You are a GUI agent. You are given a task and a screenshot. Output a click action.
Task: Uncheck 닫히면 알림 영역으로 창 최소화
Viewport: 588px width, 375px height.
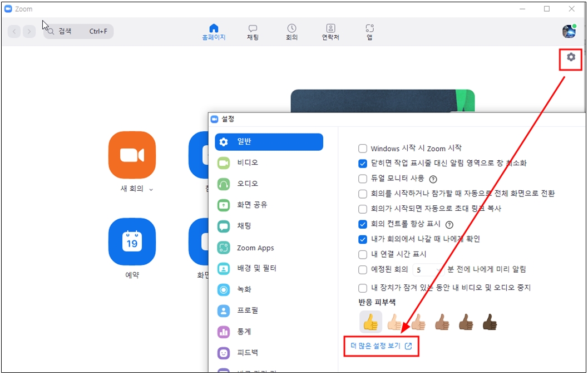click(363, 164)
